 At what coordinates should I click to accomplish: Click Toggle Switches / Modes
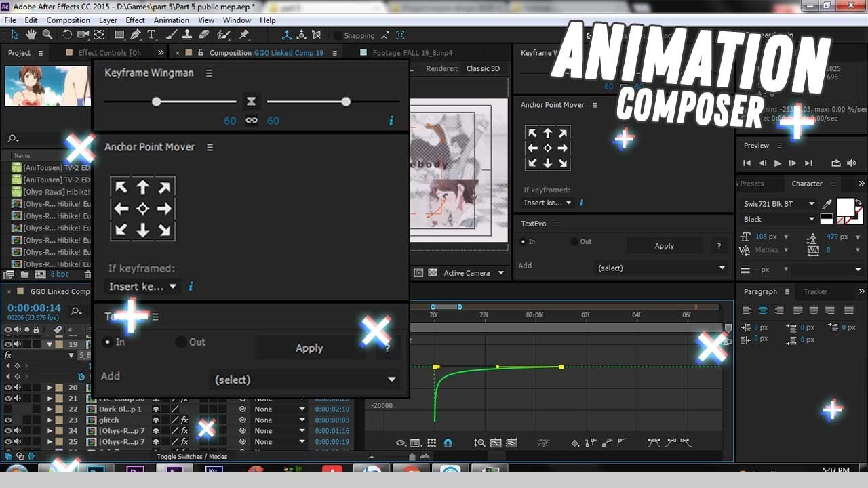tap(192, 457)
